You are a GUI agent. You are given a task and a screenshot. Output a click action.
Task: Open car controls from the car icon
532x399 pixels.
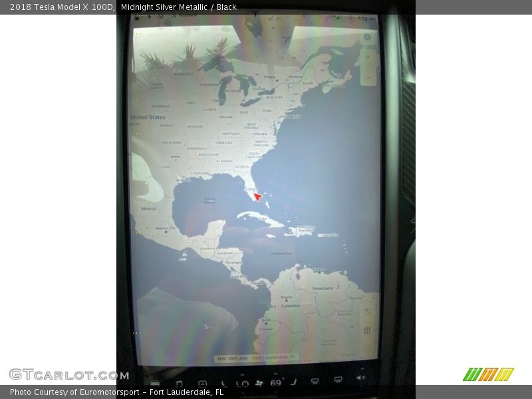point(155,383)
